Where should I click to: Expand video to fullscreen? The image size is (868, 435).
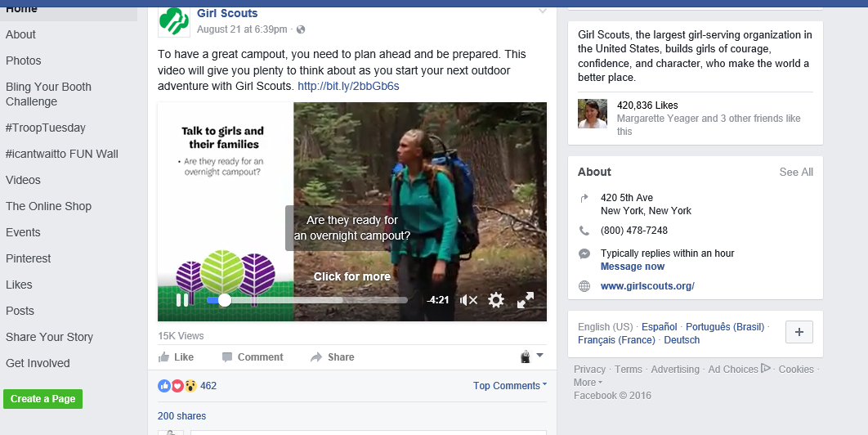pyautogui.click(x=526, y=300)
